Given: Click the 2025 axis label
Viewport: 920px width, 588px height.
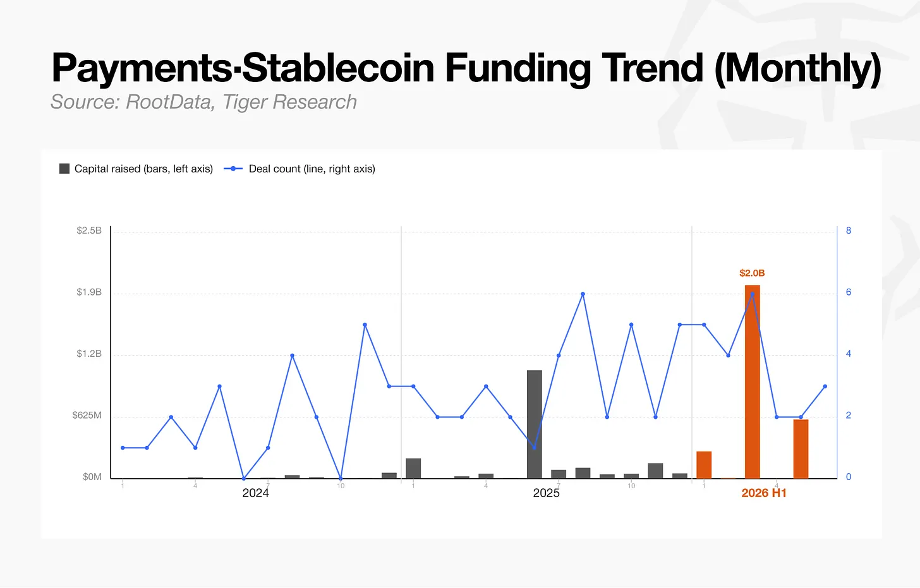Looking at the screenshot, I should point(546,493).
